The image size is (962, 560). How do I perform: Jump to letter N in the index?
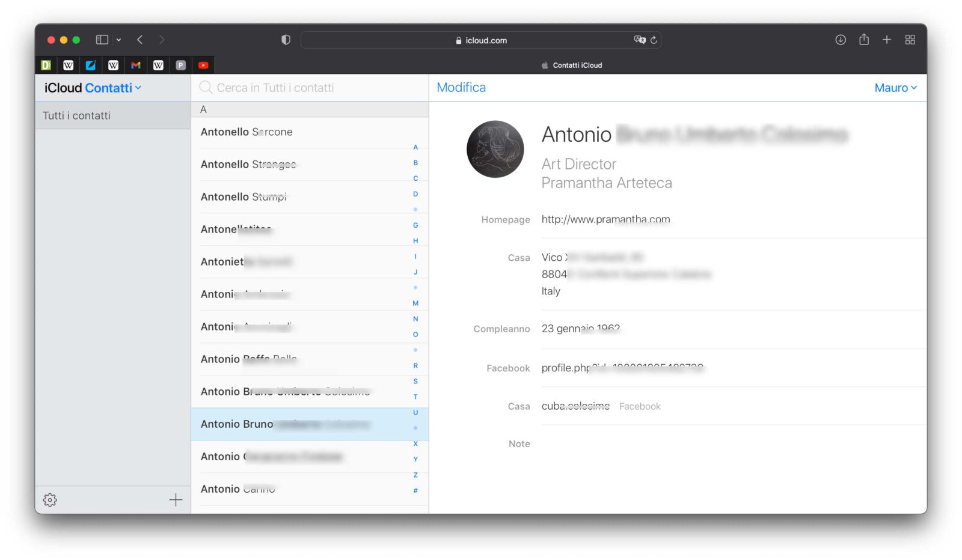pos(415,319)
